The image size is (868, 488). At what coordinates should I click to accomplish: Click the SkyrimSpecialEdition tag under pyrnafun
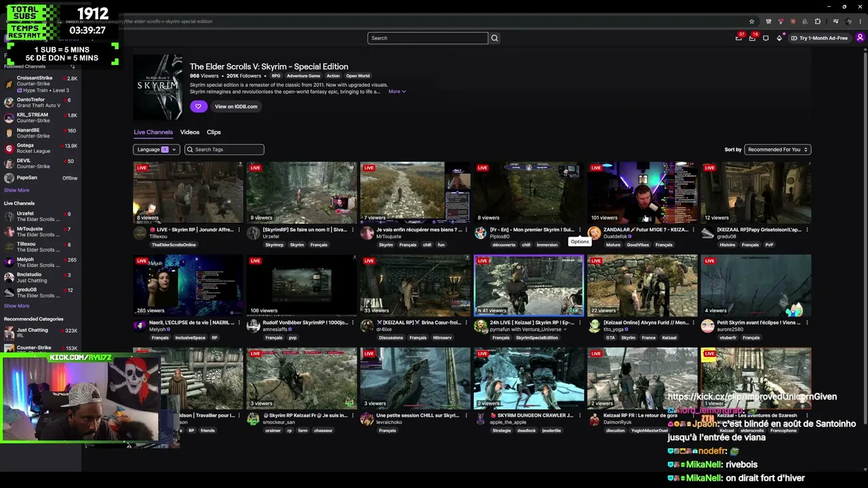[537, 338]
